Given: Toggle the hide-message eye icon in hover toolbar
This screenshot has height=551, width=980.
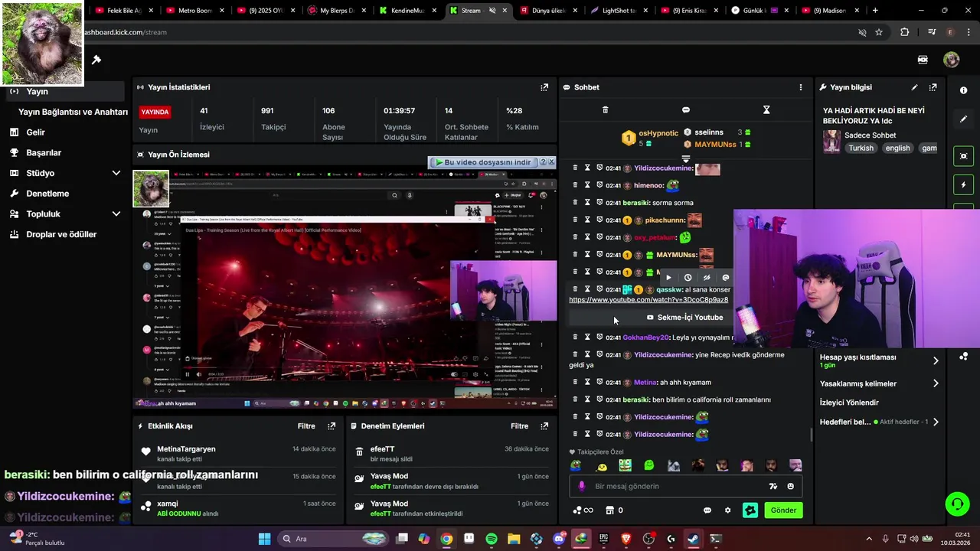Looking at the screenshot, I should coord(707,278).
